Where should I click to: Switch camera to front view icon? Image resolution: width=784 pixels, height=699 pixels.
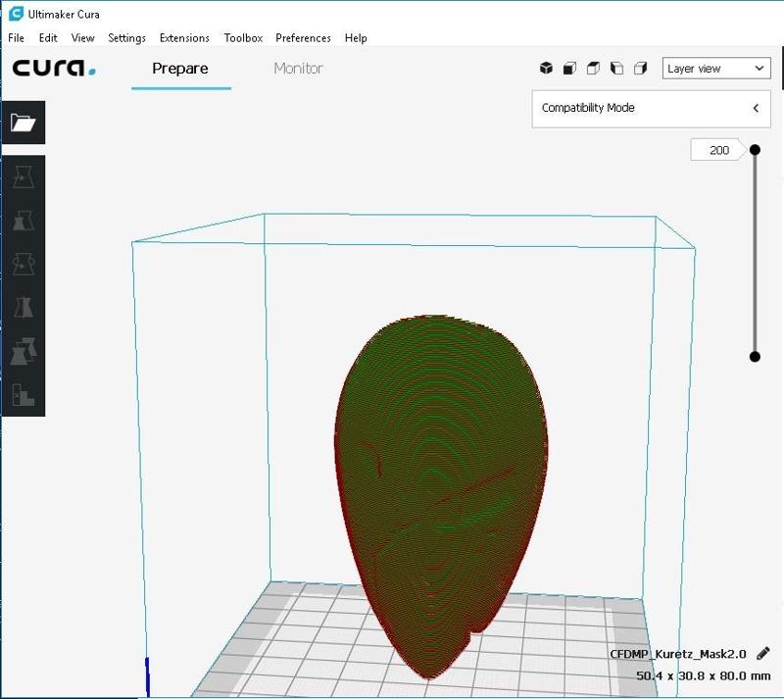pos(570,69)
